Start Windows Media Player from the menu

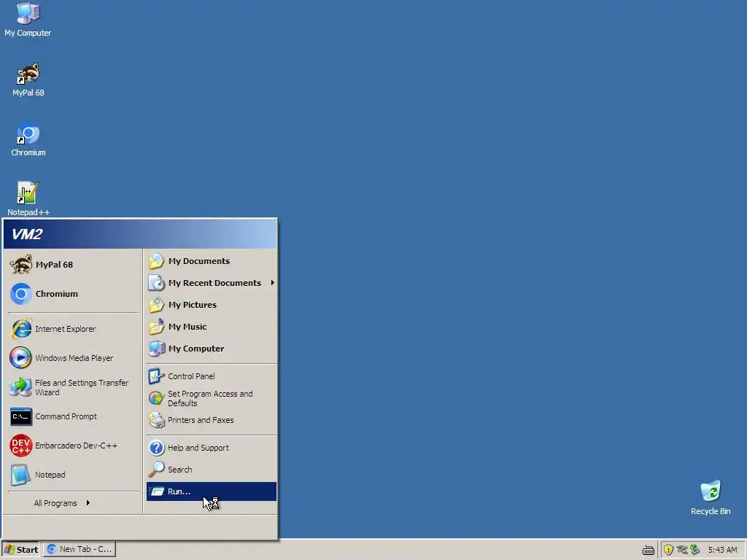tap(74, 358)
